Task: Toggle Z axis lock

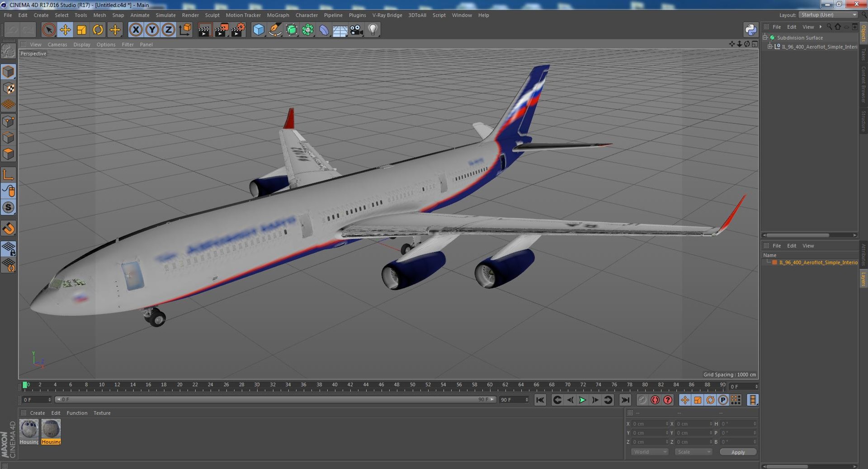Action: point(169,30)
